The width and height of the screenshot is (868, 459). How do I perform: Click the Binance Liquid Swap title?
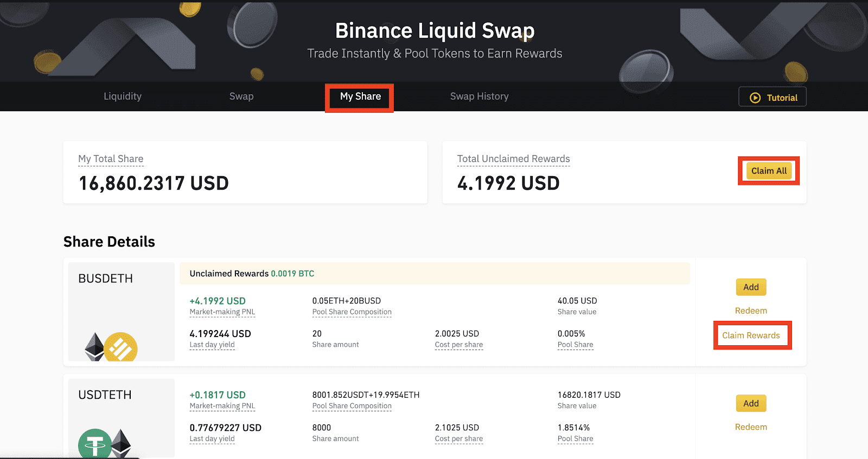pyautogui.click(x=435, y=30)
